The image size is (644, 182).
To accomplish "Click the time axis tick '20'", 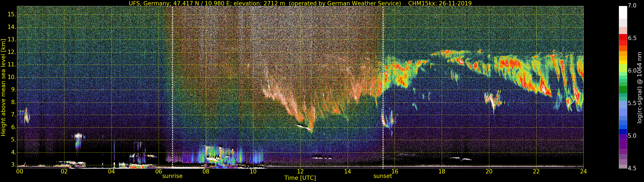I will [x=489, y=172].
